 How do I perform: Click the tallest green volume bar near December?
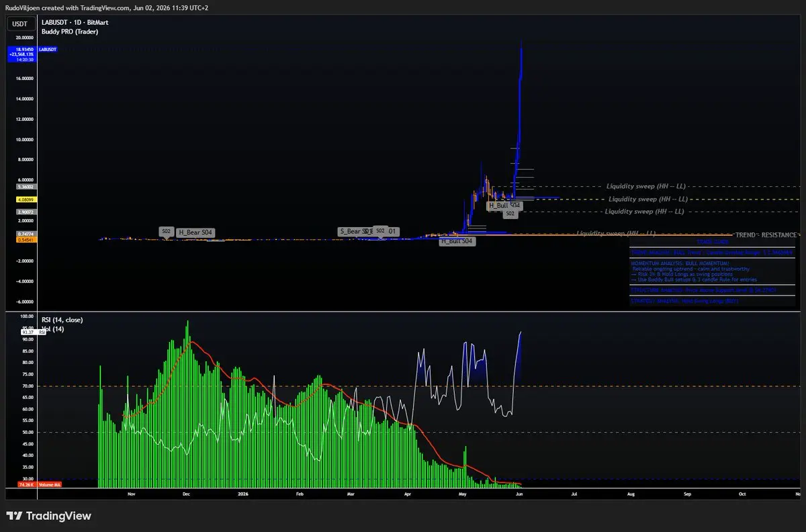coord(187,403)
